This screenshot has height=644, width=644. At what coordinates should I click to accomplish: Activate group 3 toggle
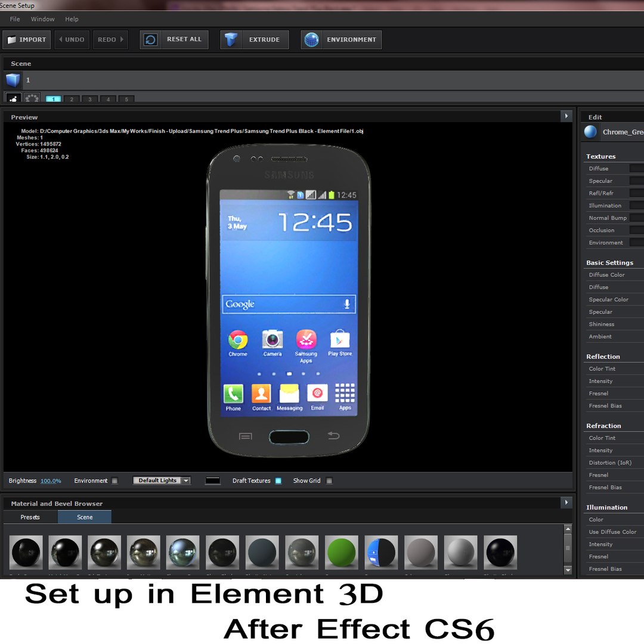point(90,99)
